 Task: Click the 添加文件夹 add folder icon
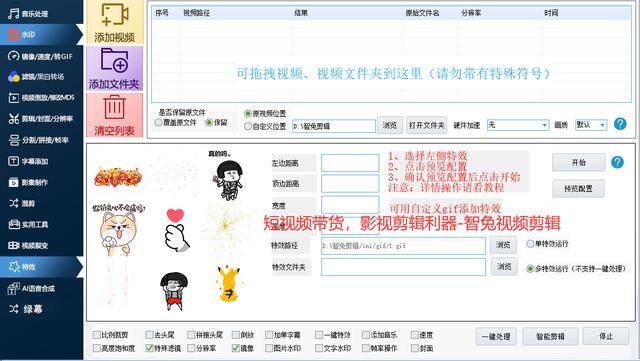pos(115,68)
